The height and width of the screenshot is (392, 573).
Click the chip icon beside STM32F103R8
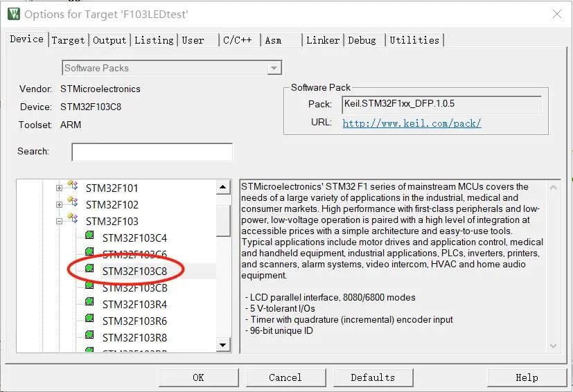pyautogui.click(x=89, y=335)
